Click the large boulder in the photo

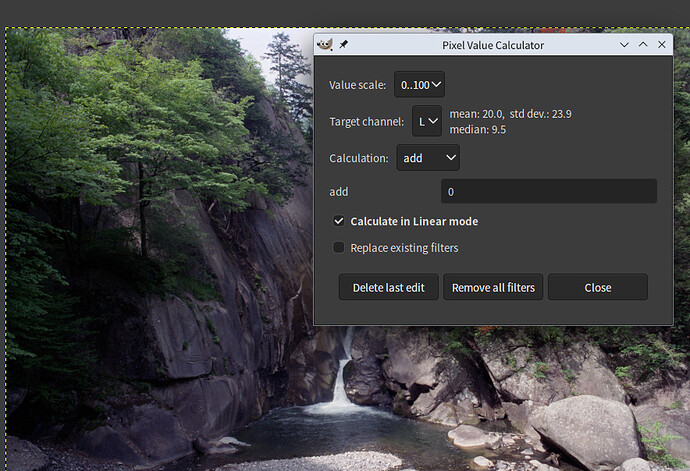point(587,429)
